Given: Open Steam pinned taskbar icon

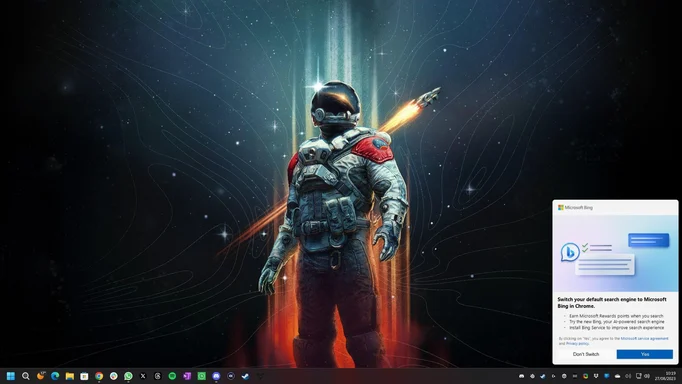Looking at the screenshot, I should click(245, 376).
